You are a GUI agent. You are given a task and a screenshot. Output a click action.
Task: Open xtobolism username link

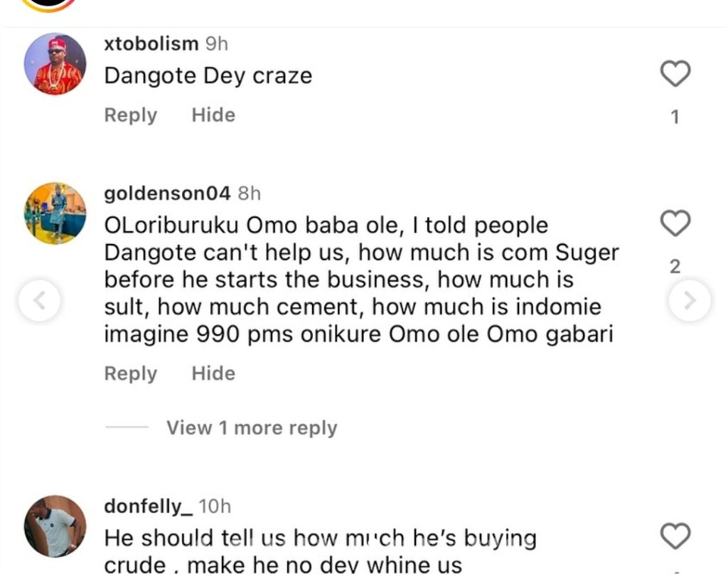(151, 44)
